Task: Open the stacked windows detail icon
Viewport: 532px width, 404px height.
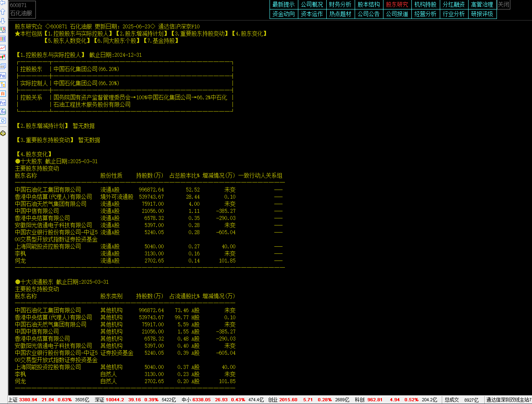Action: point(3,66)
